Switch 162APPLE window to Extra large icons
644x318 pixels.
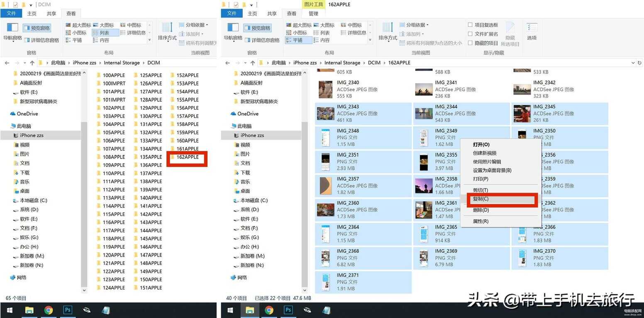pyautogui.click(x=299, y=25)
